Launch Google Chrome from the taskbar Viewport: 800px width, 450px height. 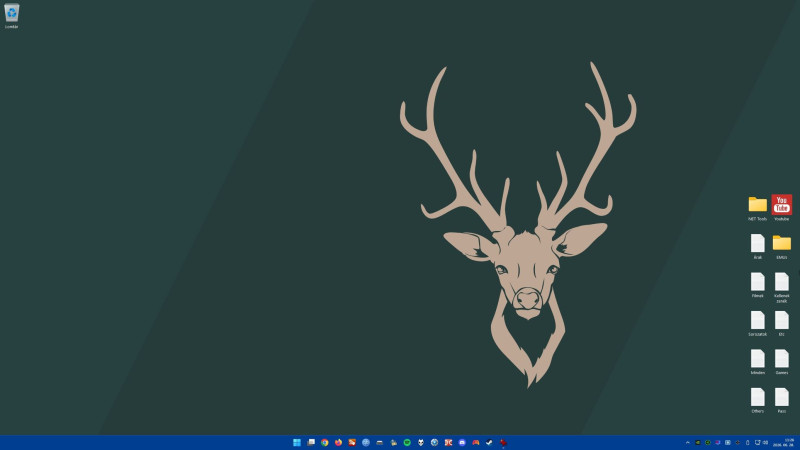click(324, 442)
